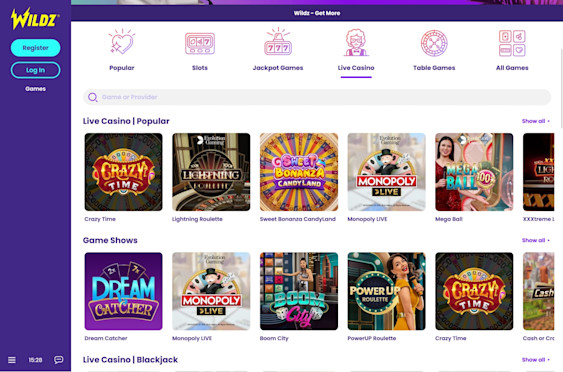The image size is (563, 372).
Task: Open the Table Games roulette icon
Action: click(x=434, y=43)
